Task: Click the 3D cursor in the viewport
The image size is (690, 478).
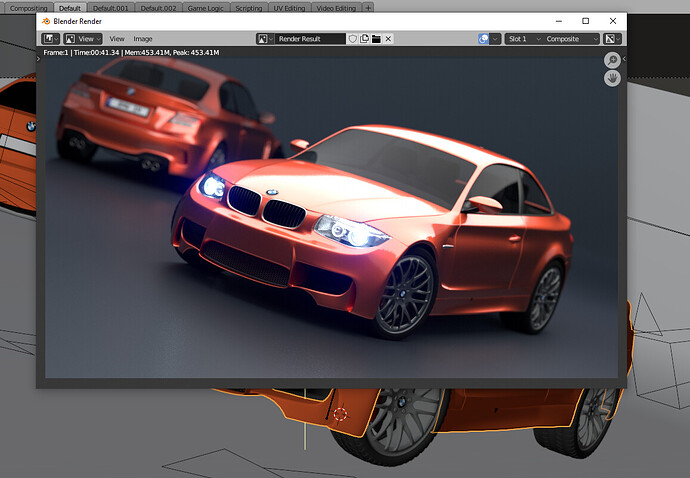Action: coord(340,414)
